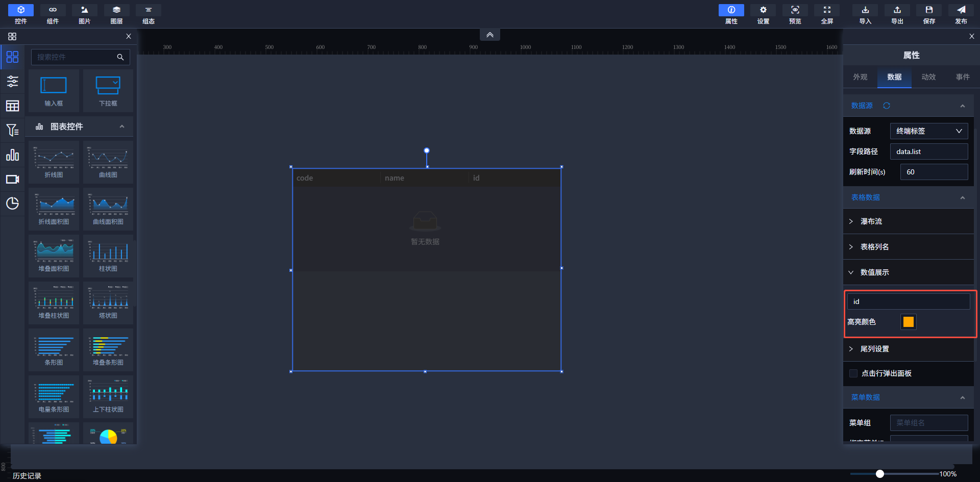This screenshot has height=482, width=980.
Task: Select the video camera sidebar category icon
Action: (x=12, y=180)
